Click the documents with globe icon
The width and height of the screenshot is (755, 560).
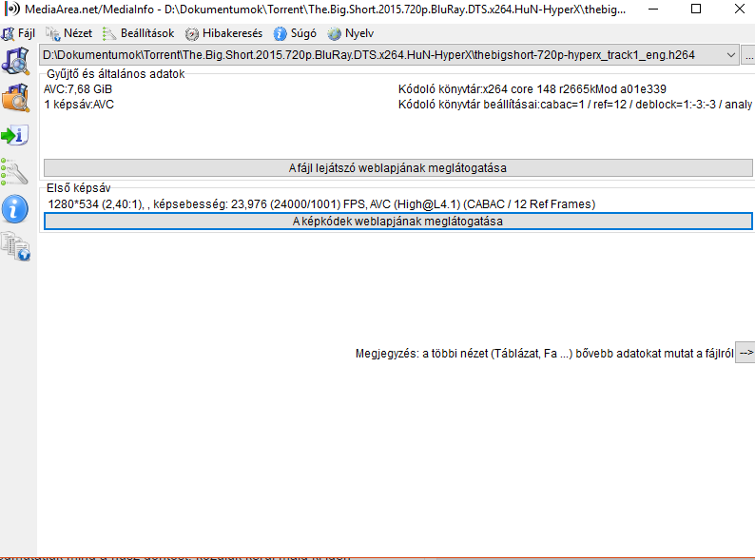[x=15, y=246]
